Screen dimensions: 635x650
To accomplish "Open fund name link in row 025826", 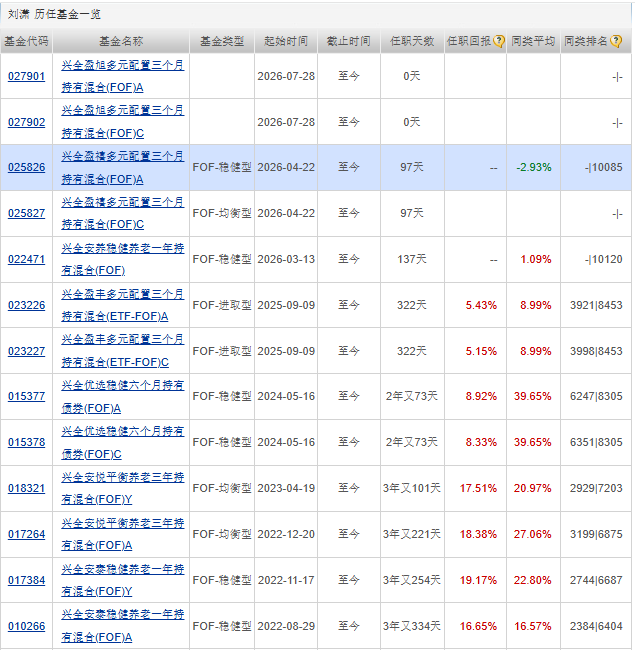I will [123, 168].
